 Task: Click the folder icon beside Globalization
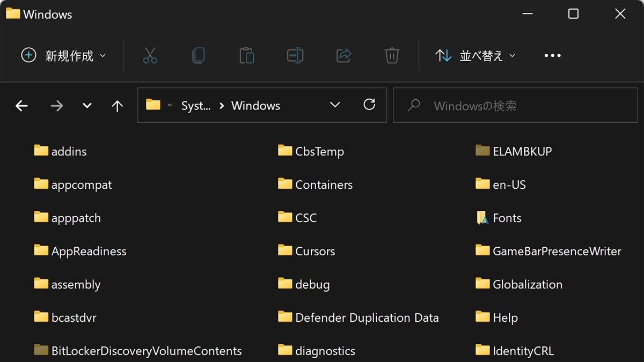pyautogui.click(x=482, y=283)
